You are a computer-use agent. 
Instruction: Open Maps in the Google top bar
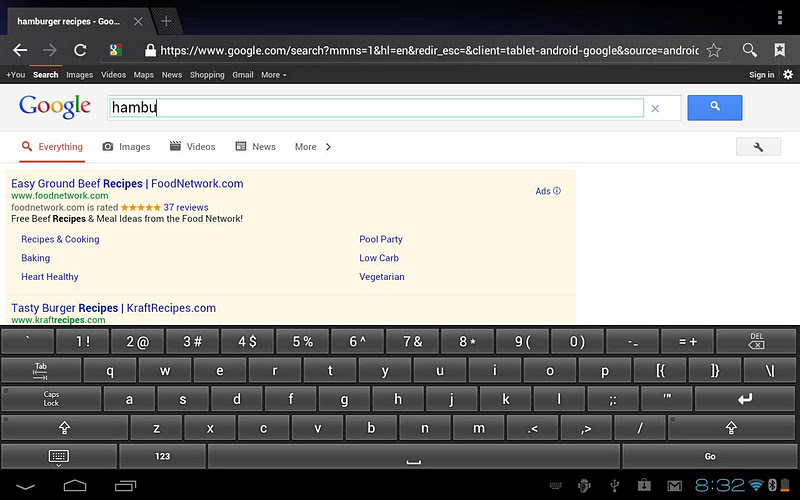[143, 74]
